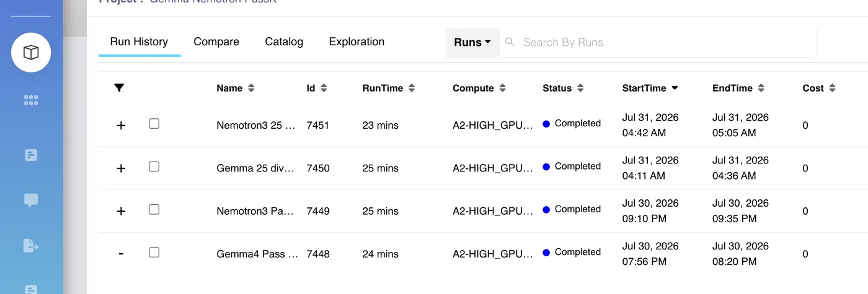868x294 pixels.
Task: Open run named Nemotron3 25 …
Action: pos(257,125)
